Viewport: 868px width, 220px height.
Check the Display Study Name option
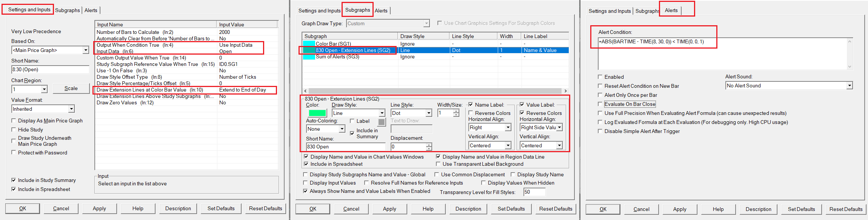(513, 174)
